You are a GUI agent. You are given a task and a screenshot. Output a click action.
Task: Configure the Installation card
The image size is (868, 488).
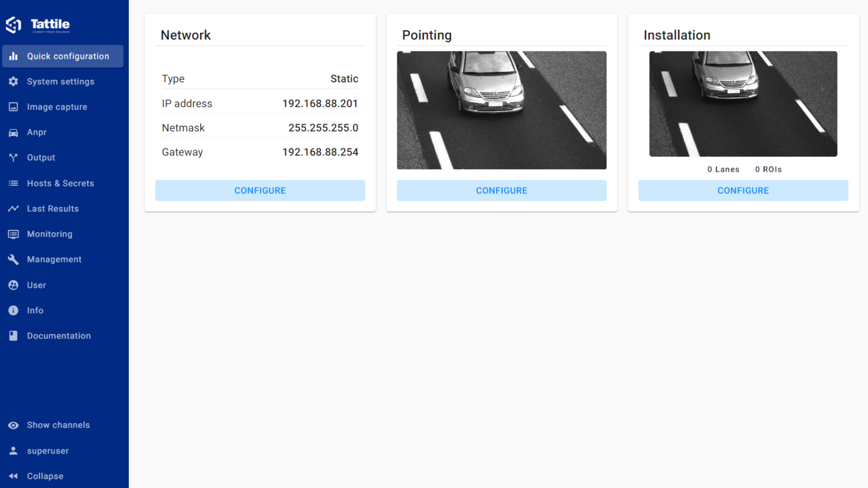[743, 190]
